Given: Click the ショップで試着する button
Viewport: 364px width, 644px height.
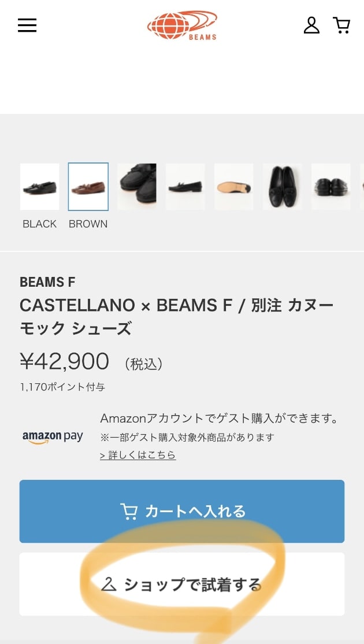Looking at the screenshot, I should [182, 584].
